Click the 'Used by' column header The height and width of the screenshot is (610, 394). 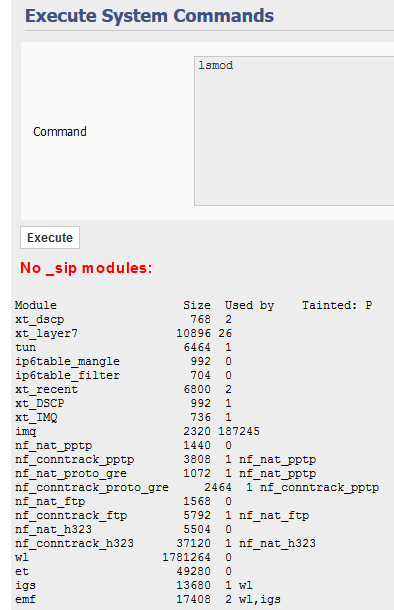coord(249,305)
